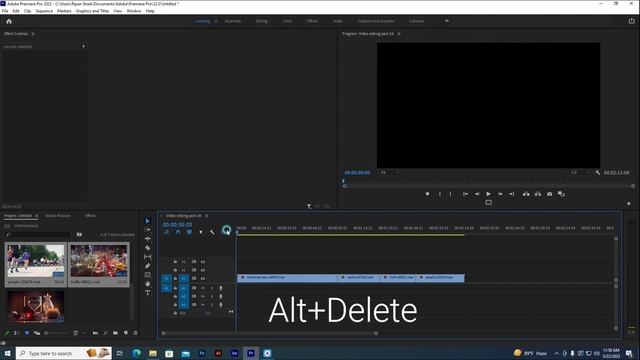Toggle Snap in timeline
Image resolution: width=640 pixels, height=360 pixels.
pos(178,232)
